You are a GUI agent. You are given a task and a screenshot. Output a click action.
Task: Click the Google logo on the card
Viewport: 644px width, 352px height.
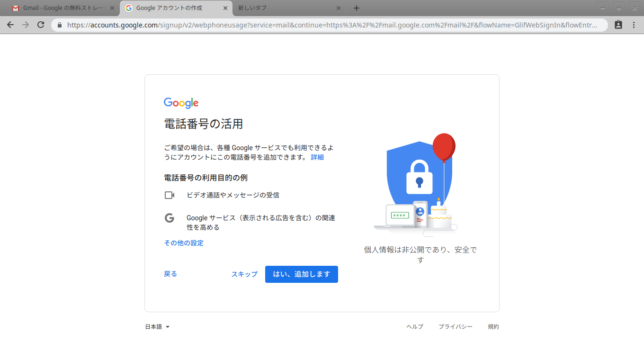coord(181,103)
